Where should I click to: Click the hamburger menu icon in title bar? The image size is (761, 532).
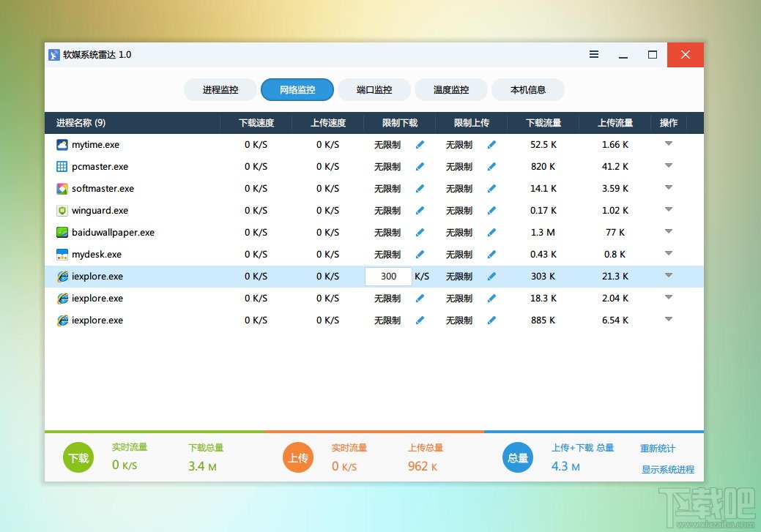click(x=594, y=55)
